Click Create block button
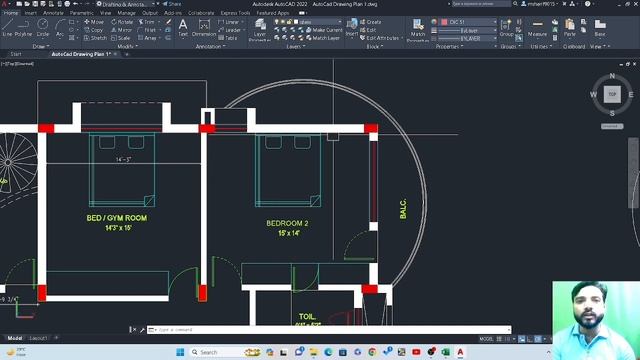 click(x=371, y=22)
